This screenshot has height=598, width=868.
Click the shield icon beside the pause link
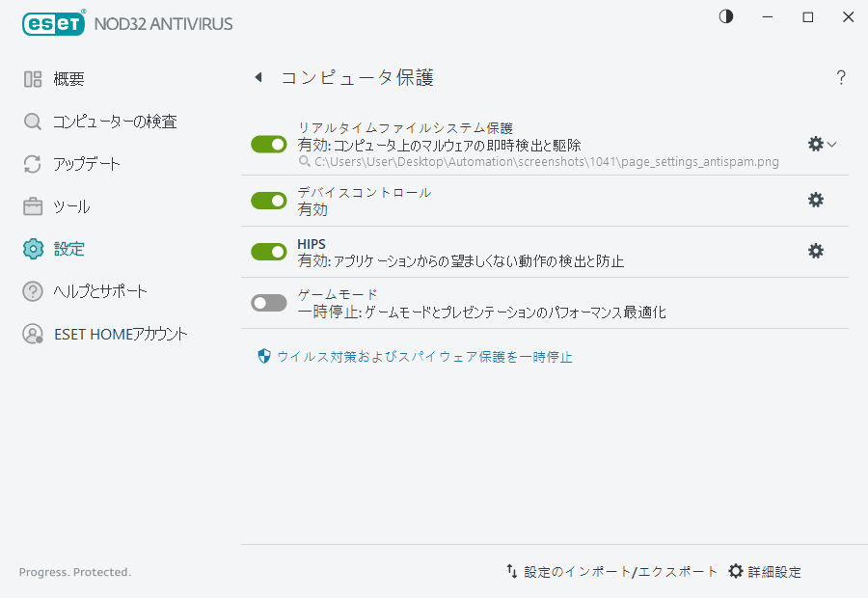tap(261, 356)
